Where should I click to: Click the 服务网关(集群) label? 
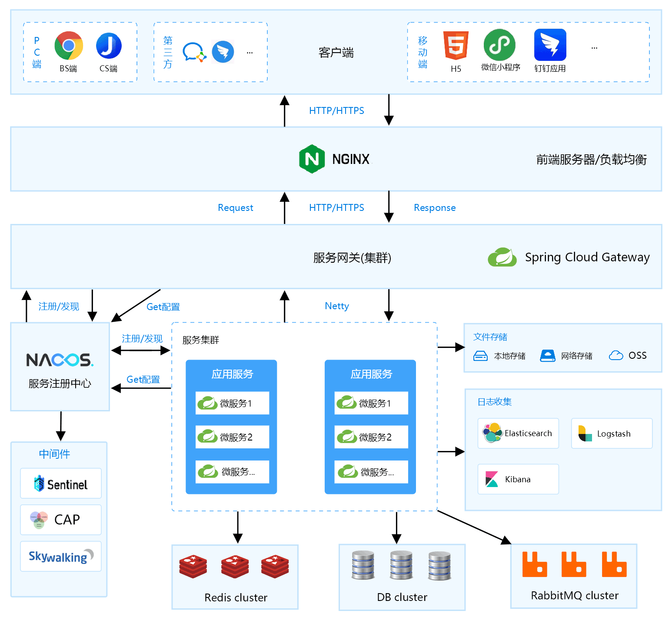pos(352,257)
